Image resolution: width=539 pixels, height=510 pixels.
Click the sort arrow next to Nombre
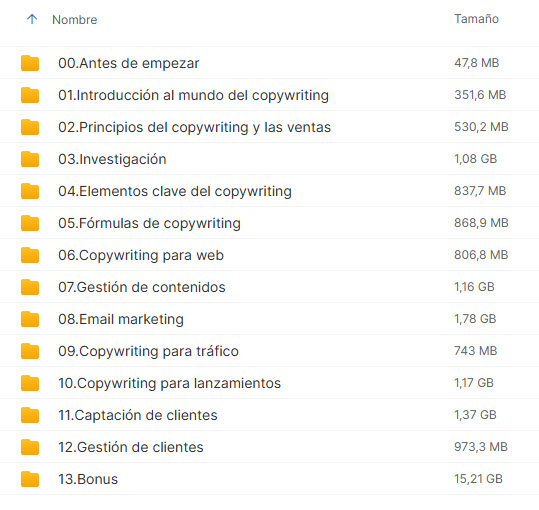(32, 19)
